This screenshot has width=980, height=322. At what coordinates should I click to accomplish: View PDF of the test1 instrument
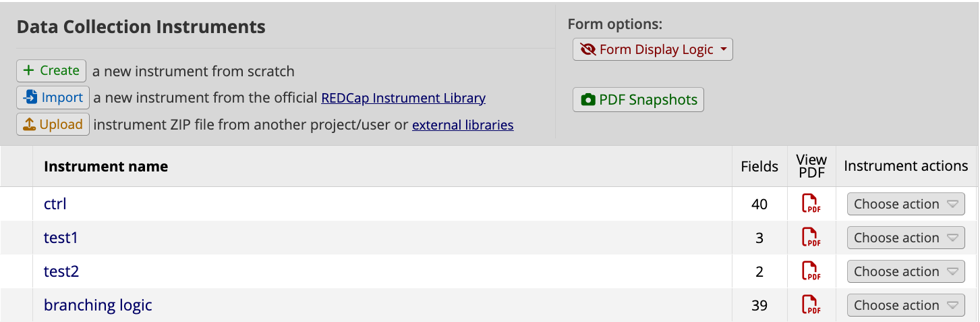point(811,238)
